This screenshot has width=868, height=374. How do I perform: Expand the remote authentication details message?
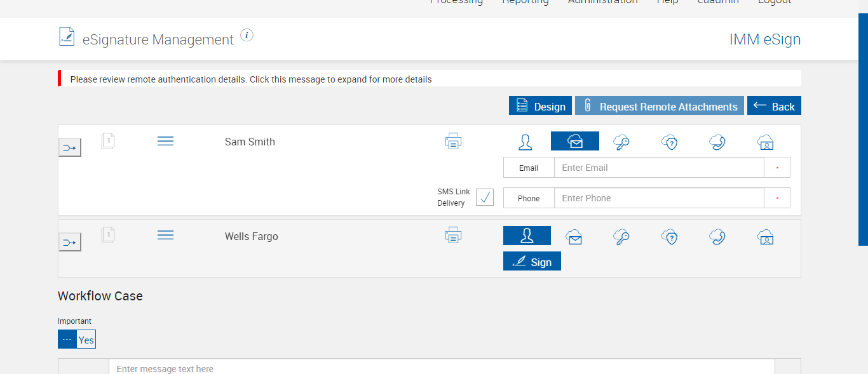tap(251, 79)
